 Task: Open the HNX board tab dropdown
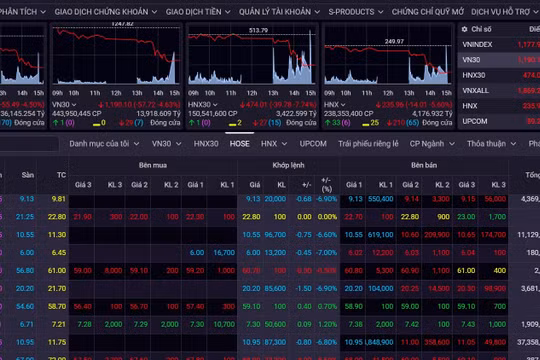274,144
